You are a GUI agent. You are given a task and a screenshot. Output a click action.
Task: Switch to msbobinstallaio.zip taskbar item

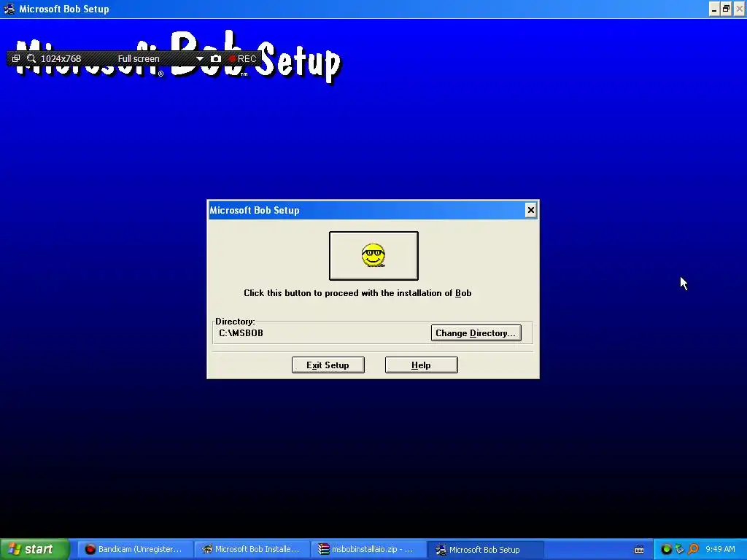tap(368, 549)
